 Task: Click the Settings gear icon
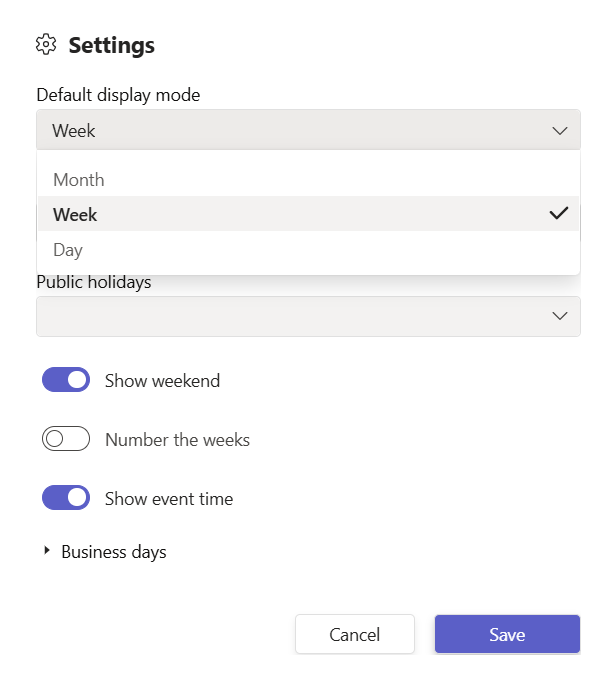click(46, 45)
